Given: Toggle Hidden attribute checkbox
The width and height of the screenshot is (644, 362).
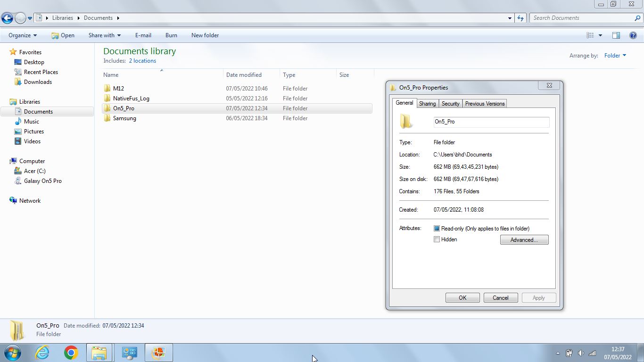Looking at the screenshot, I should [437, 239].
